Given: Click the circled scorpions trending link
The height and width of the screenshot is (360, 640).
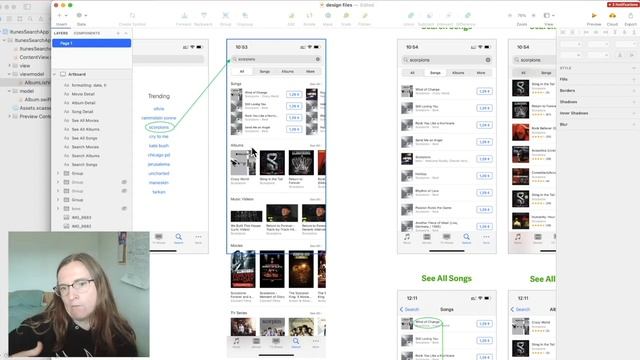Looking at the screenshot, I should point(159,127).
